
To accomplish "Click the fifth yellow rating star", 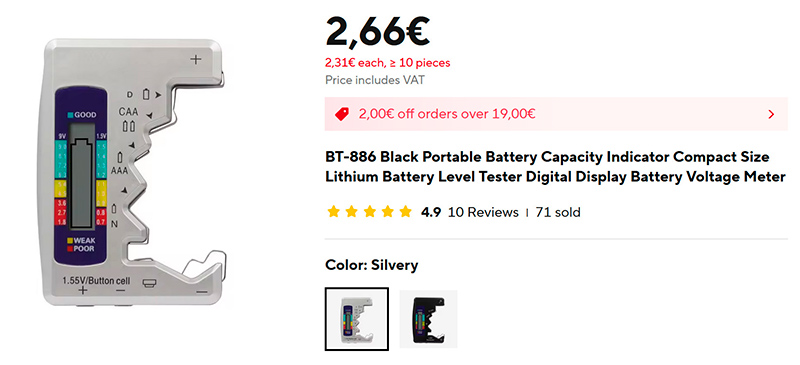I will [406, 212].
